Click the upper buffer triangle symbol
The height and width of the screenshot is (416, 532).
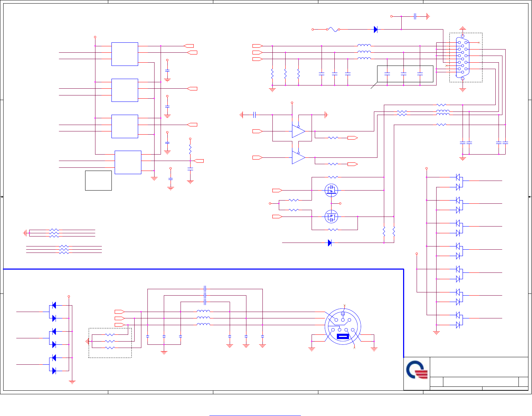click(298, 131)
